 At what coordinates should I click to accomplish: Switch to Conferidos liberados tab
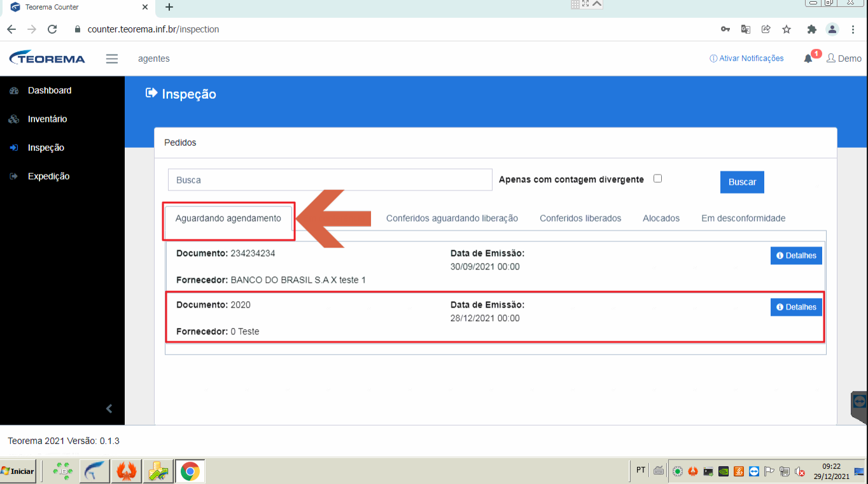[x=580, y=218]
